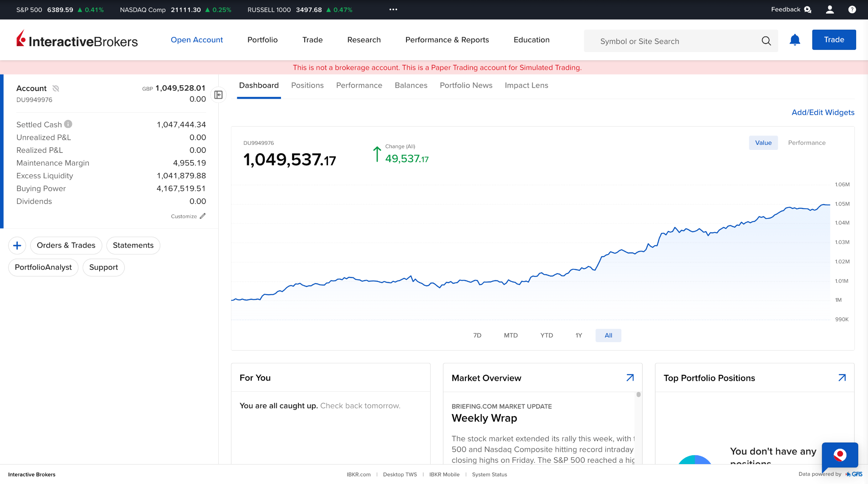Click the Maintenance Margin value 4,955.19

pyautogui.click(x=189, y=163)
